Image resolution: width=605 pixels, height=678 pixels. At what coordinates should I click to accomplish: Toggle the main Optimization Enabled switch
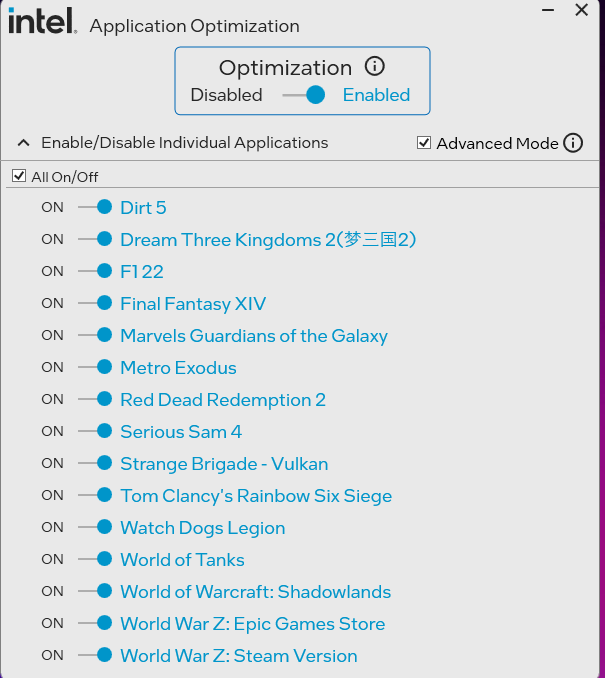point(304,95)
